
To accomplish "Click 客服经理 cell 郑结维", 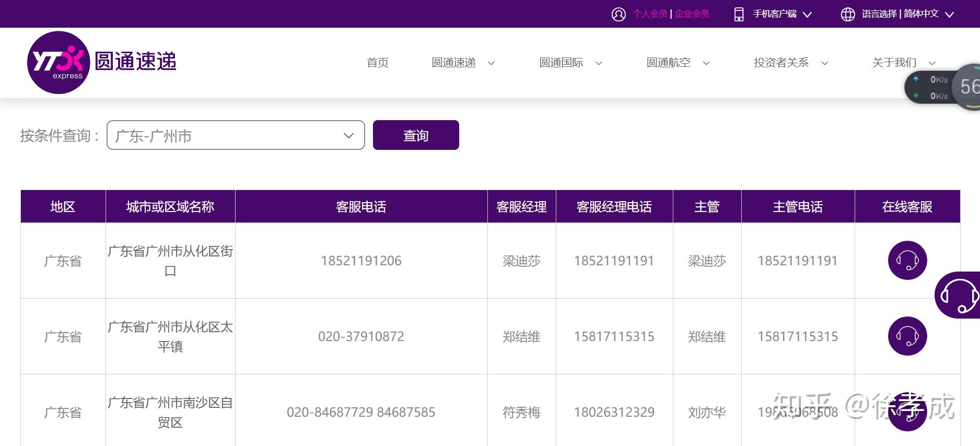I will 521,336.
